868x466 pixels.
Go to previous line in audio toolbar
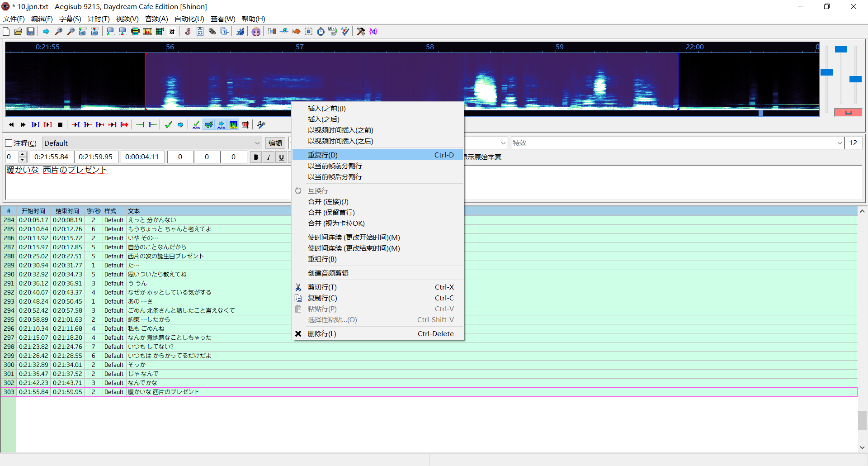11,125
